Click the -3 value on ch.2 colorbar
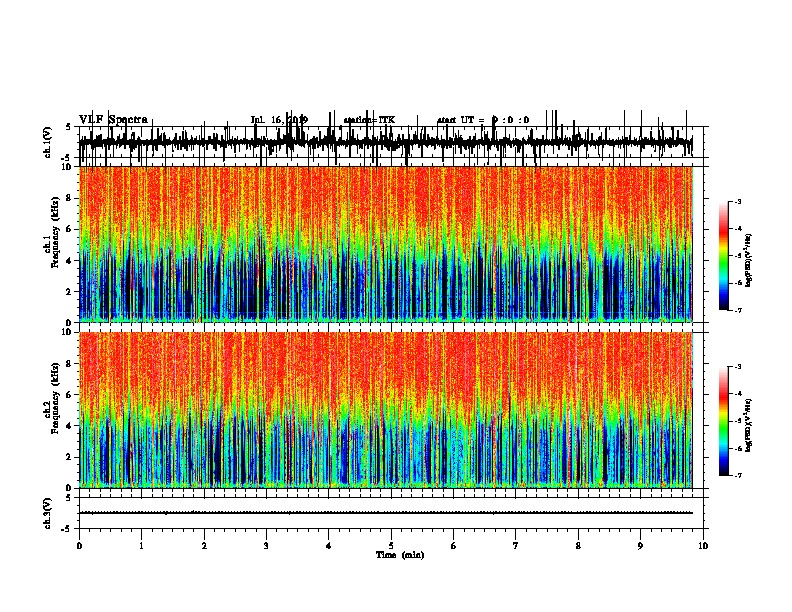Viewport: 792px width, 612px height. click(x=738, y=367)
